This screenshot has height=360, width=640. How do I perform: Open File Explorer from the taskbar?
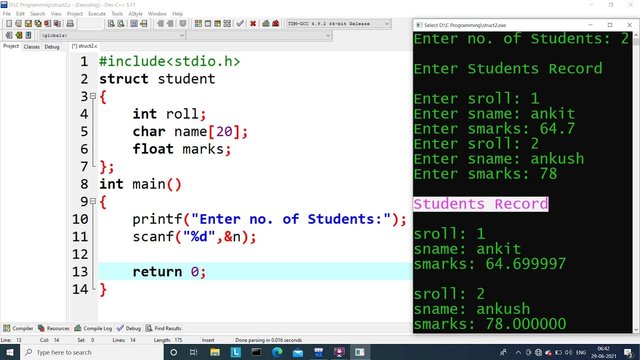pyautogui.click(x=215, y=352)
